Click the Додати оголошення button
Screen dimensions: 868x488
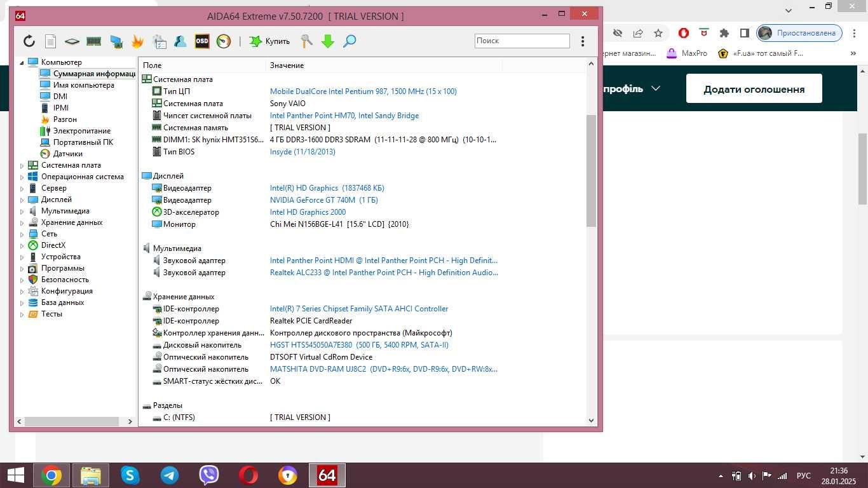[x=754, y=89]
